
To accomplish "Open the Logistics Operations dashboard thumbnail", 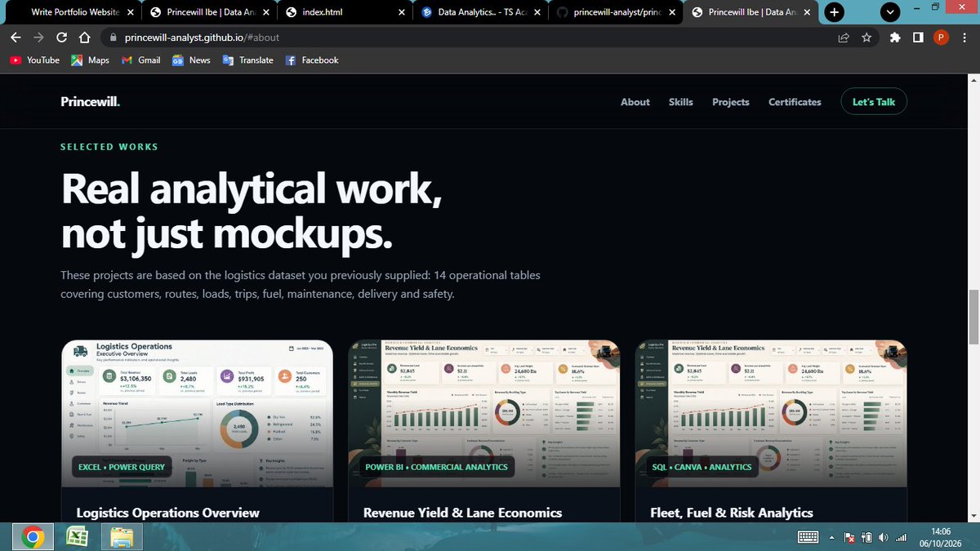I will click(198, 412).
